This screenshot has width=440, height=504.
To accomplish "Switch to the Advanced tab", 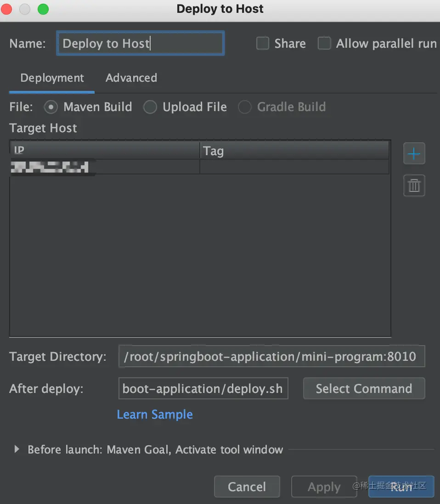I will coord(131,78).
